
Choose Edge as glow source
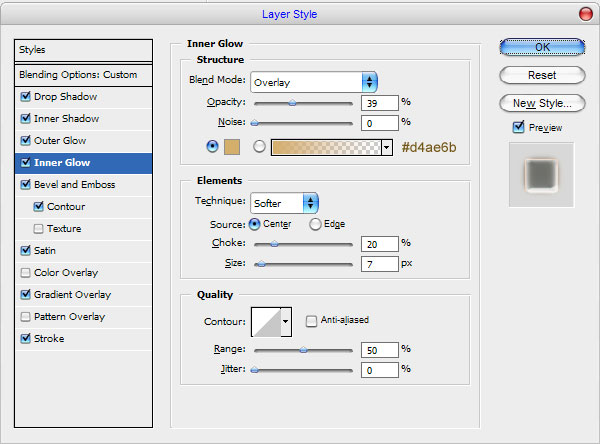315,224
